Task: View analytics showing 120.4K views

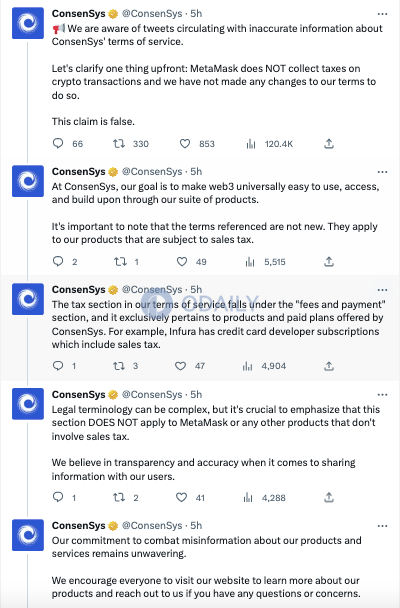Action: (x=251, y=144)
